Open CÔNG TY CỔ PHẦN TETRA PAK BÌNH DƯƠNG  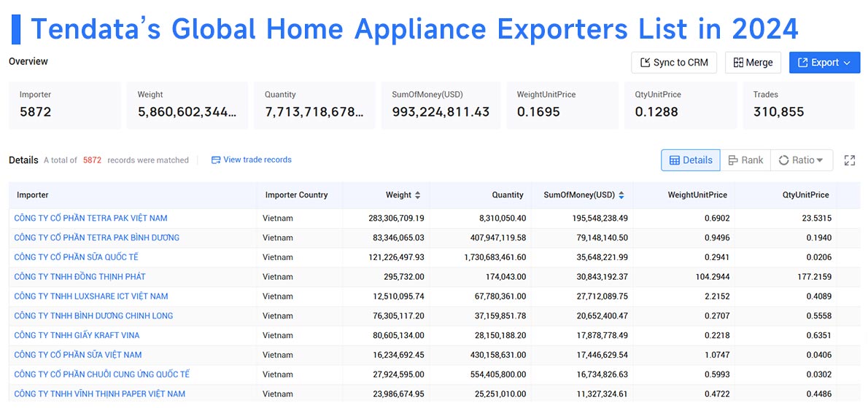coord(97,238)
